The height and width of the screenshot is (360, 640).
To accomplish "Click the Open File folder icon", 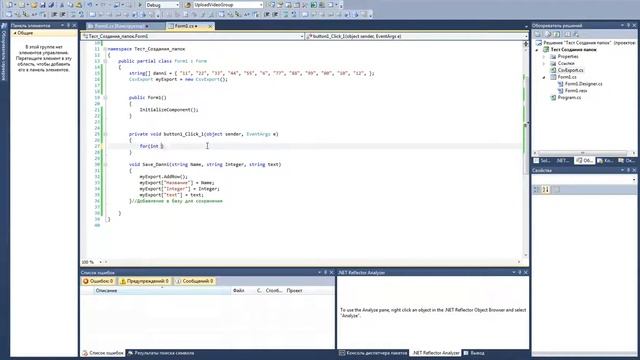I will 34,5.
